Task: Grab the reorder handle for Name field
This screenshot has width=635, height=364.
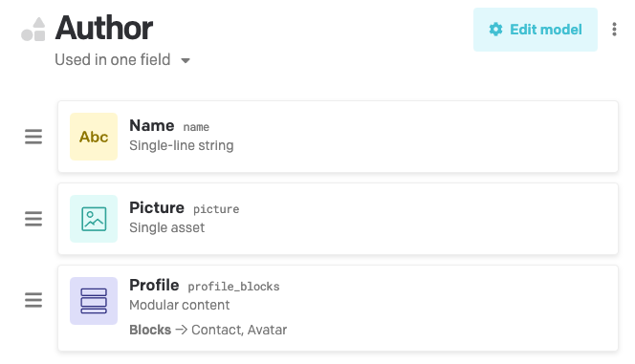Action: (x=33, y=137)
